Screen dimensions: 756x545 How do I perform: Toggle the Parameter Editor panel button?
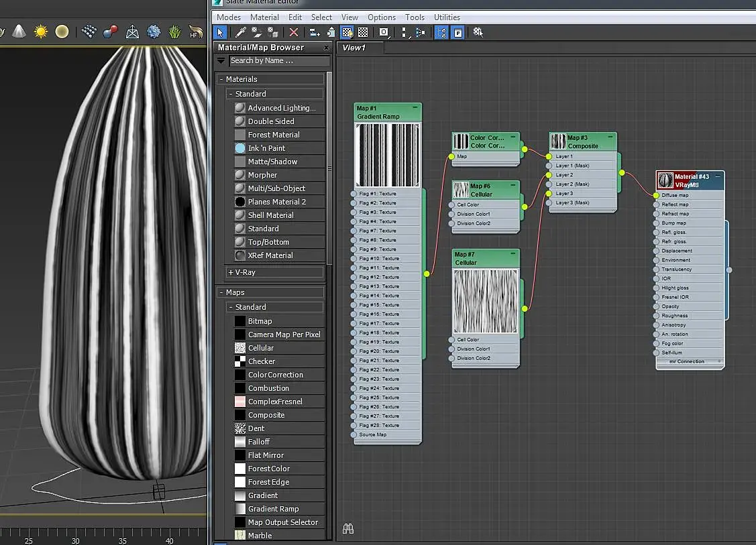[457, 32]
